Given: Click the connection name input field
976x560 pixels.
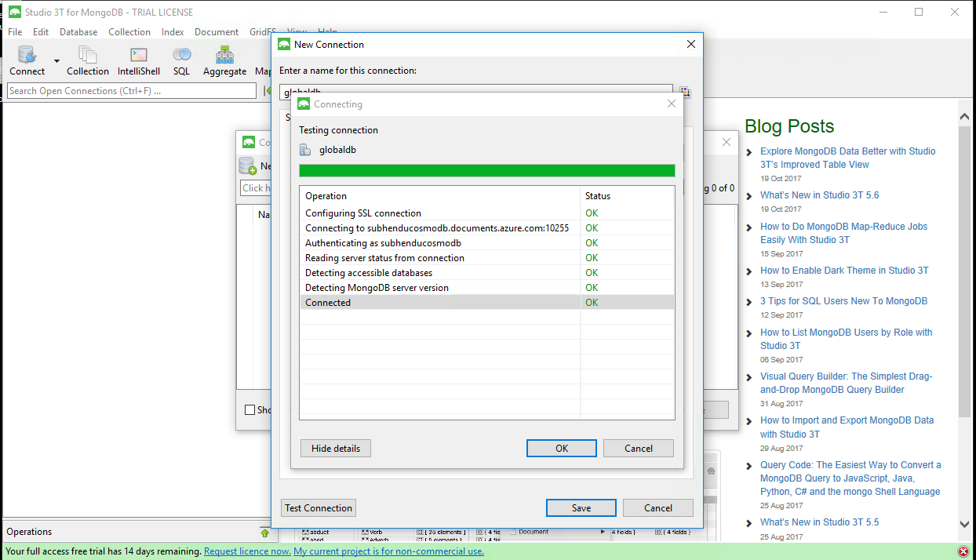Looking at the screenshot, I should click(476, 92).
